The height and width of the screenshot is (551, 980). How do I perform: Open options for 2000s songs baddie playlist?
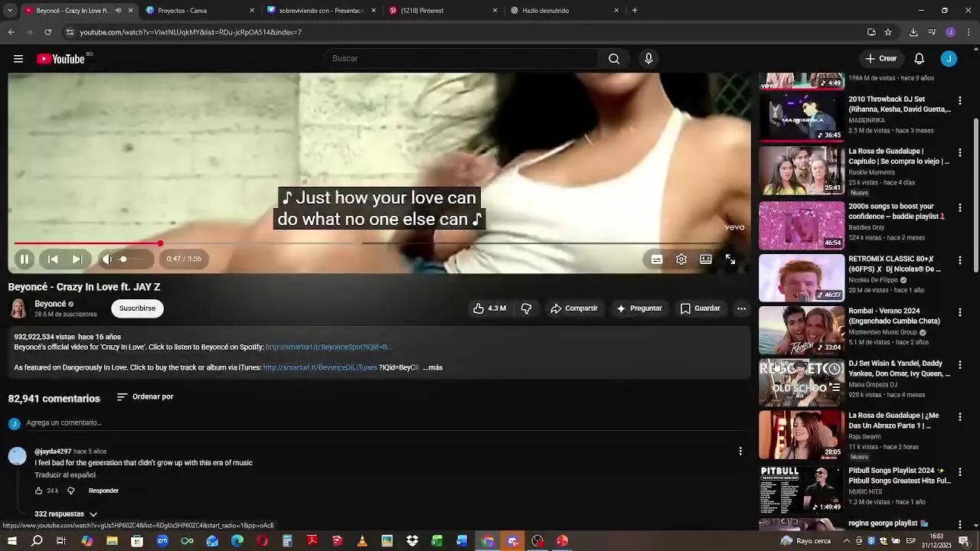960,207
